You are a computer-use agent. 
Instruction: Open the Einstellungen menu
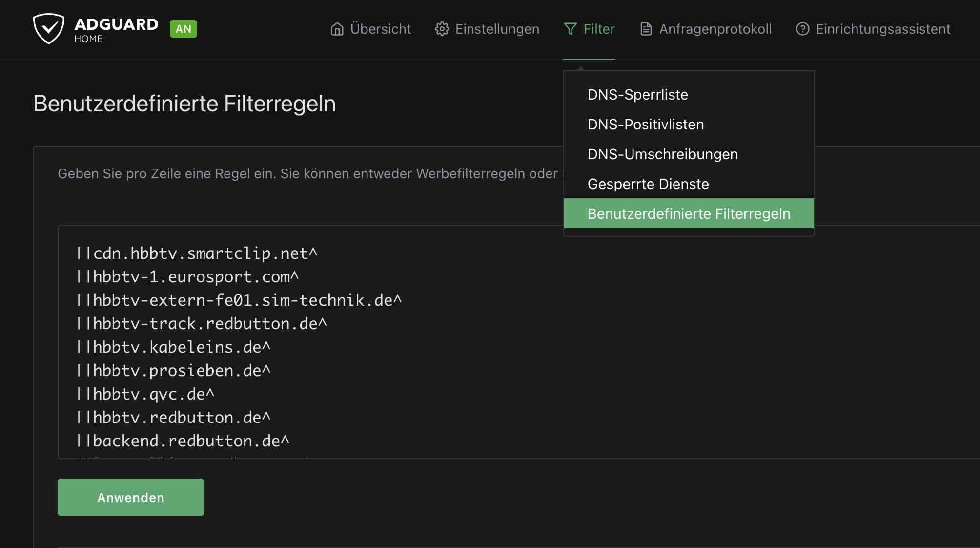(487, 29)
